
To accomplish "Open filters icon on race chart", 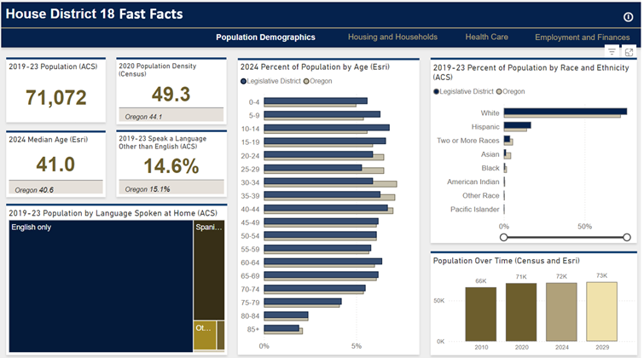I will (x=612, y=52).
